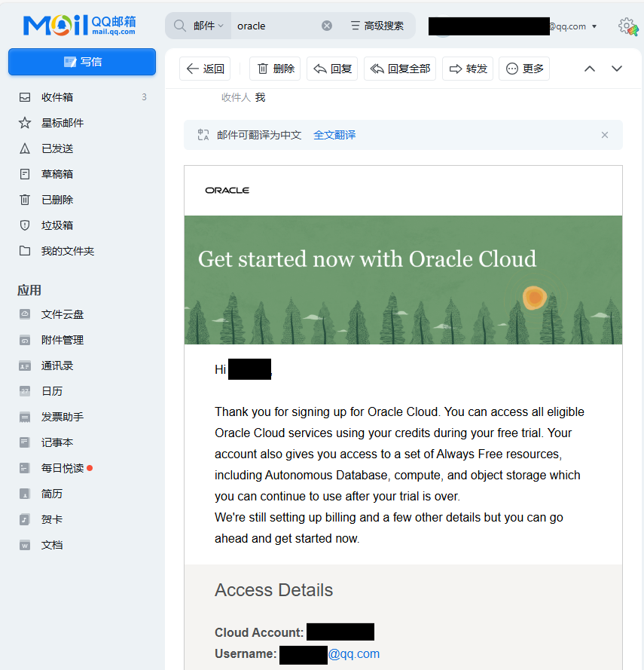Click the calendar icon
The height and width of the screenshot is (670, 644).
coord(25,391)
